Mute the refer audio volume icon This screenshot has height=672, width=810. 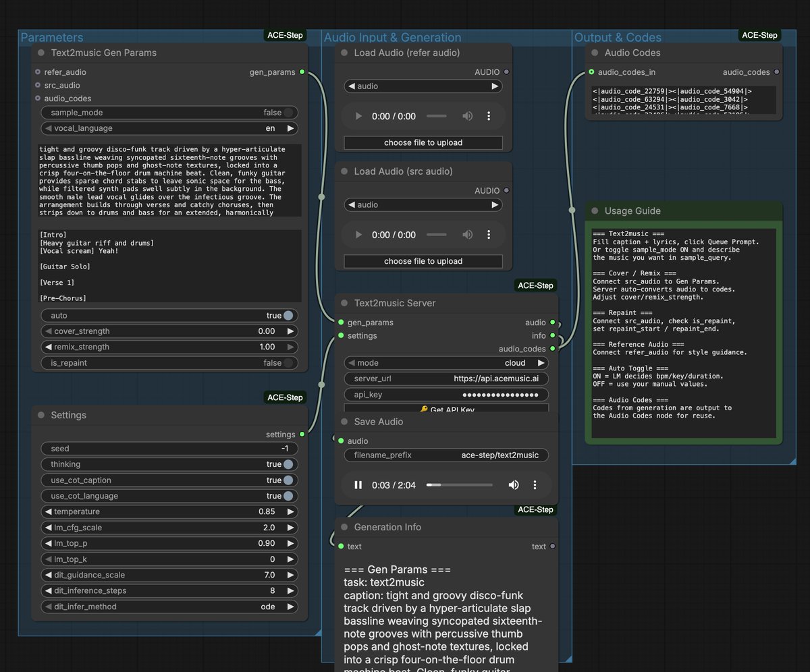tap(468, 116)
